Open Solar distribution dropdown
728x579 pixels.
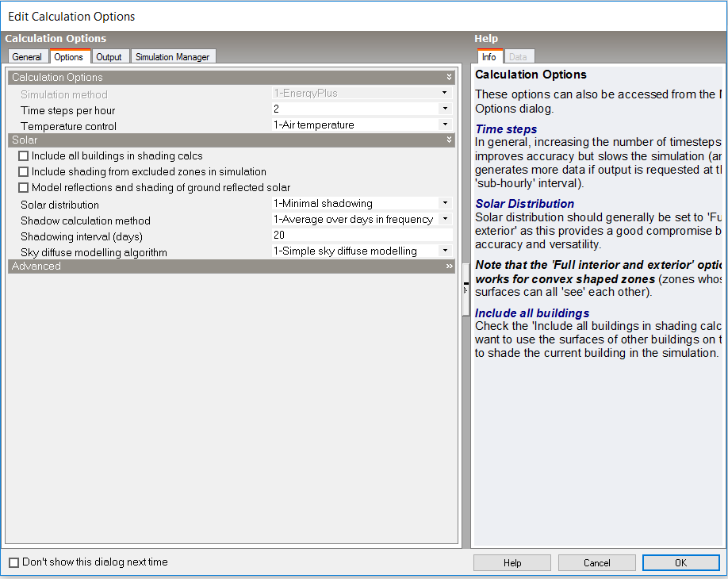coord(445,203)
